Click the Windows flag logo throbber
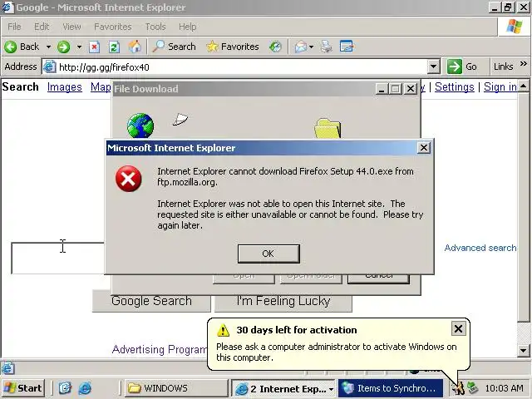This screenshot has width=532, height=399. coord(514,26)
